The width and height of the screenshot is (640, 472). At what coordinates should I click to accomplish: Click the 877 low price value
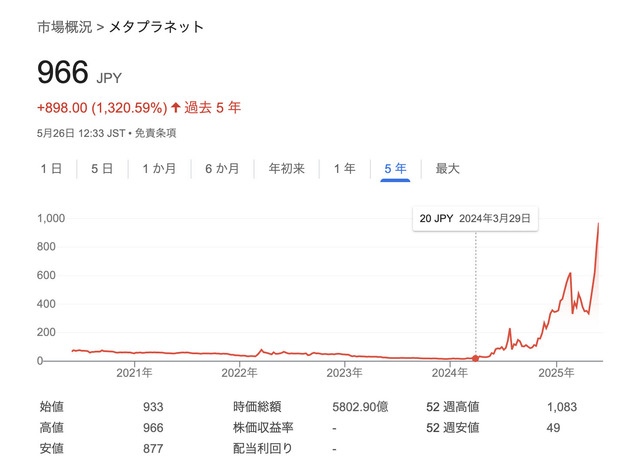click(x=153, y=449)
